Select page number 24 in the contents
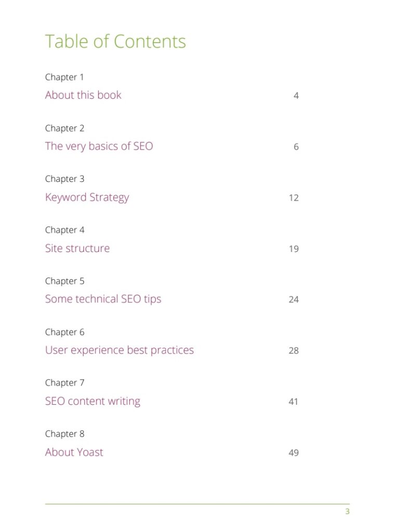This screenshot has height=532, width=395. (294, 300)
